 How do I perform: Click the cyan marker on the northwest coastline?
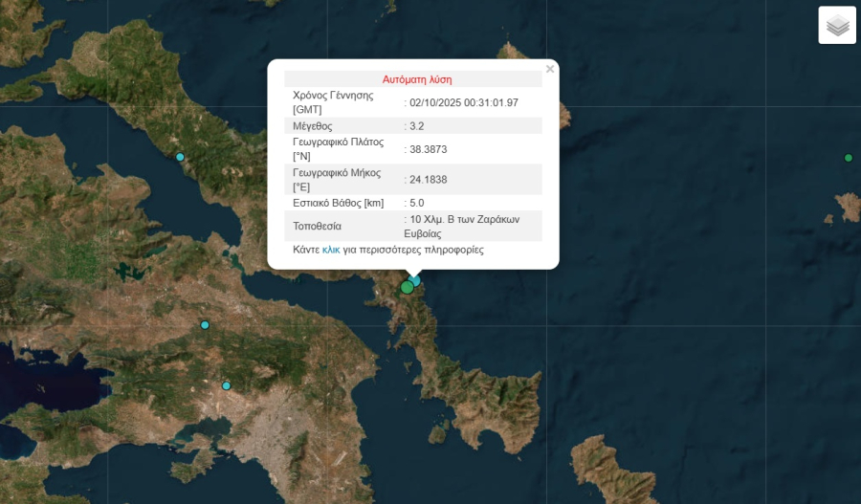(179, 157)
